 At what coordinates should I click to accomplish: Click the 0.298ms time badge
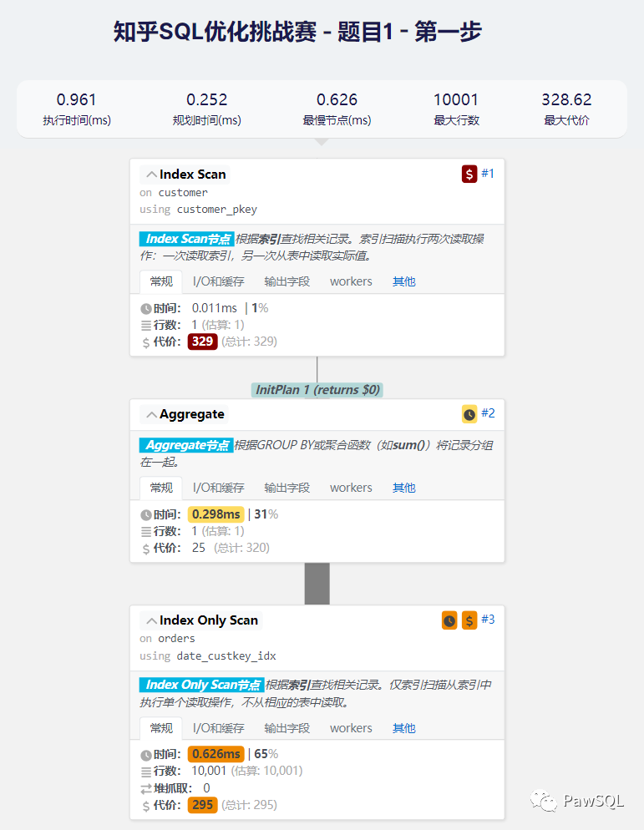pos(216,514)
